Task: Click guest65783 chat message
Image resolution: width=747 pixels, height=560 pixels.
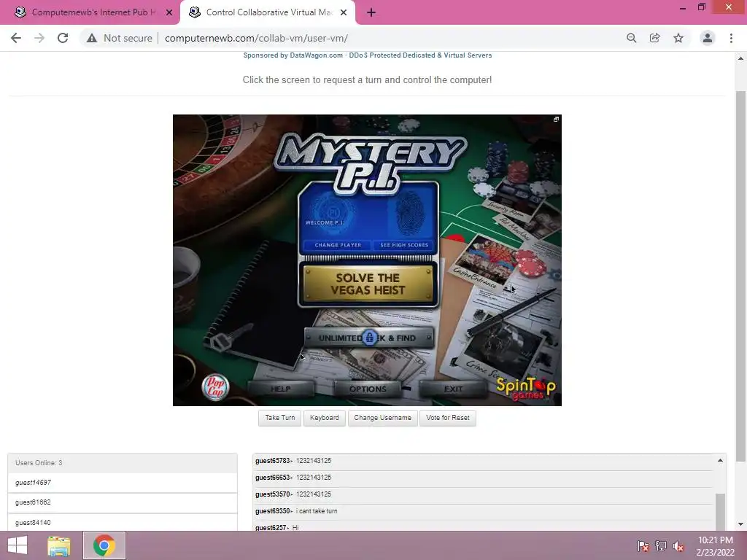Action: (483, 461)
